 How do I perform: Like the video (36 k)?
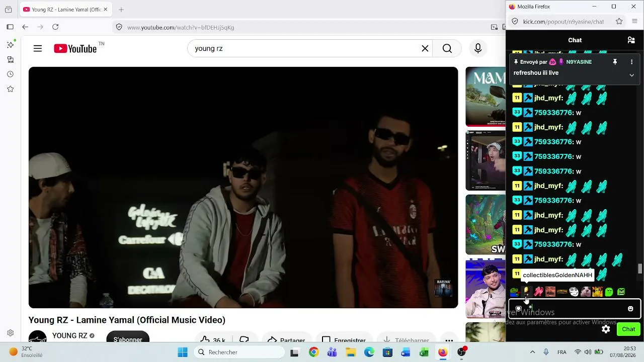(x=213, y=340)
